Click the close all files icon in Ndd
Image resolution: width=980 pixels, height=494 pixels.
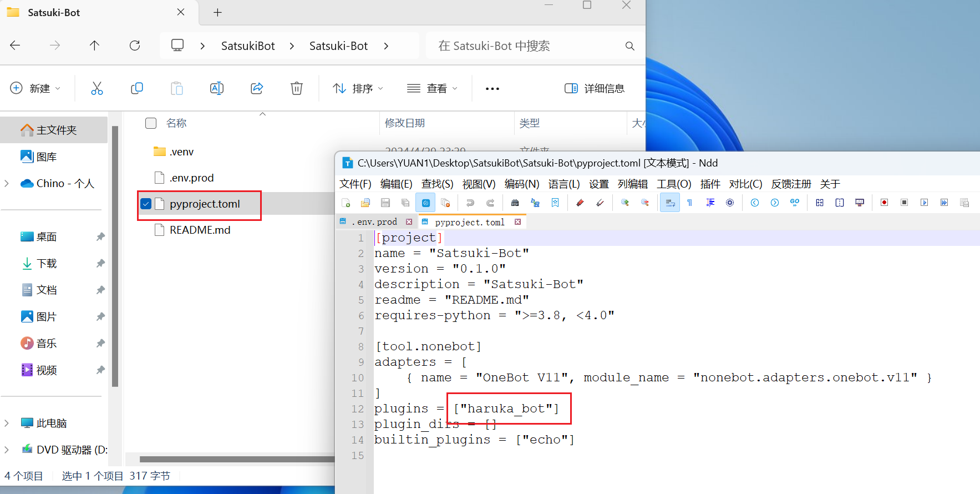point(445,203)
